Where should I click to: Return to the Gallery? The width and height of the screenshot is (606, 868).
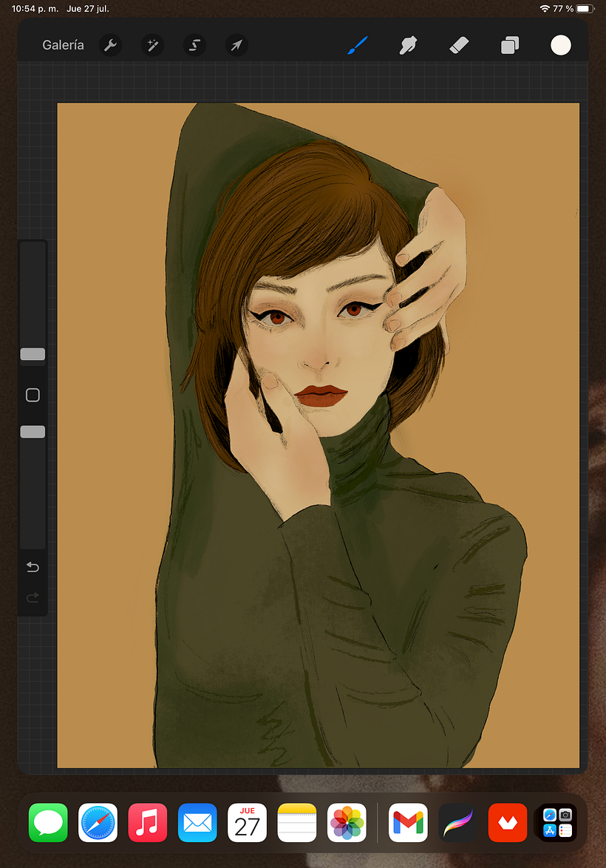[63, 45]
